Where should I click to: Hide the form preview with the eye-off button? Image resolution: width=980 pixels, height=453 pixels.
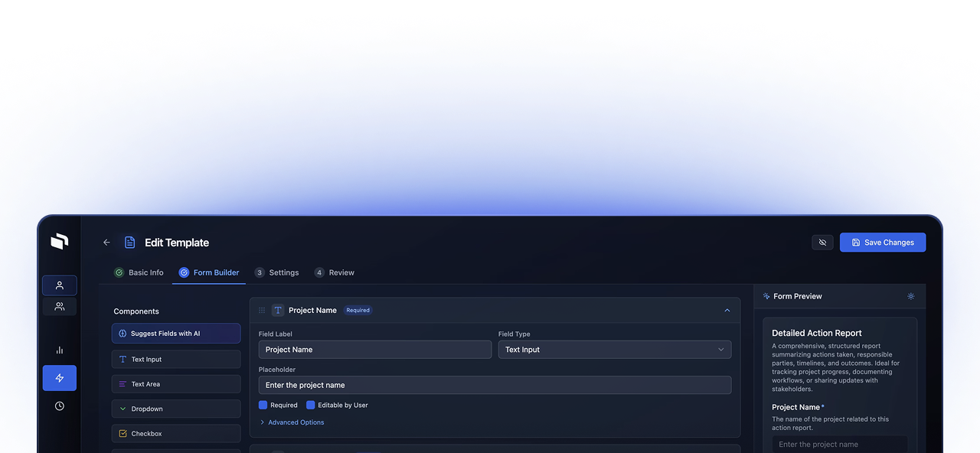pyautogui.click(x=822, y=243)
